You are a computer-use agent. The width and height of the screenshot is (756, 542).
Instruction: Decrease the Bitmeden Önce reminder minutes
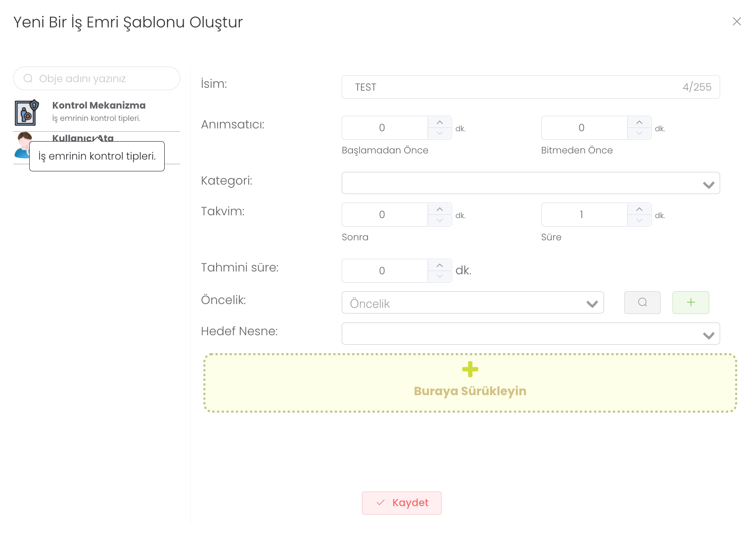point(639,134)
